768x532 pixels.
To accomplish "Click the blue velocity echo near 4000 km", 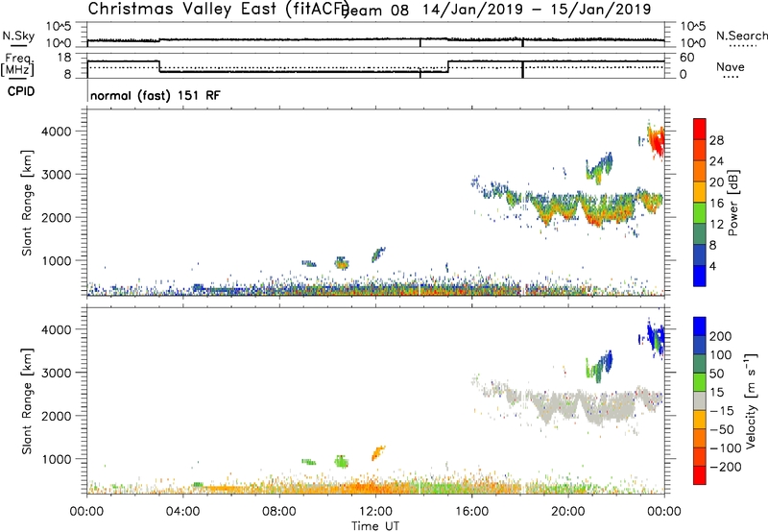I will (x=656, y=338).
